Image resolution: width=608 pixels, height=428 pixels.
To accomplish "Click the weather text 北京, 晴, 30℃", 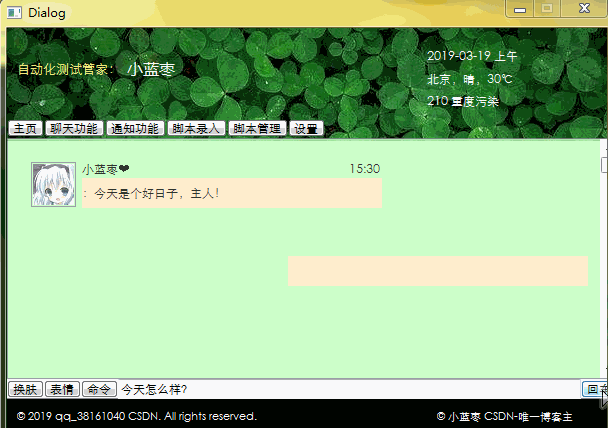I will [x=470, y=79].
